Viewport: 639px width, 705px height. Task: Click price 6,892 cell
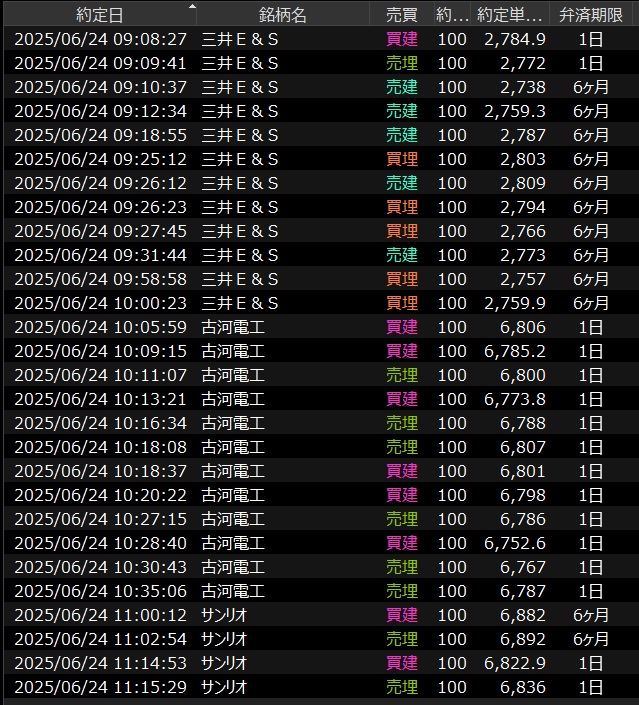pos(523,638)
